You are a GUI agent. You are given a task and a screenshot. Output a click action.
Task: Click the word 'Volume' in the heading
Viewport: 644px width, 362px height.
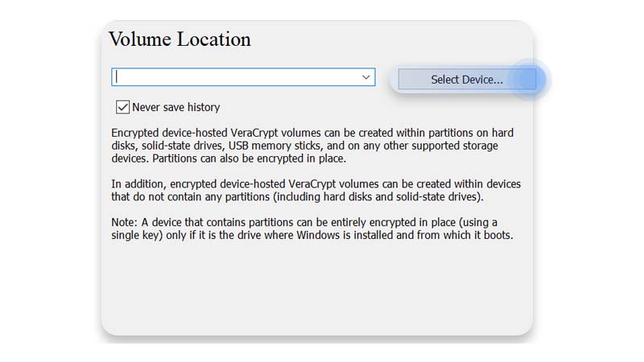click(x=138, y=39)
